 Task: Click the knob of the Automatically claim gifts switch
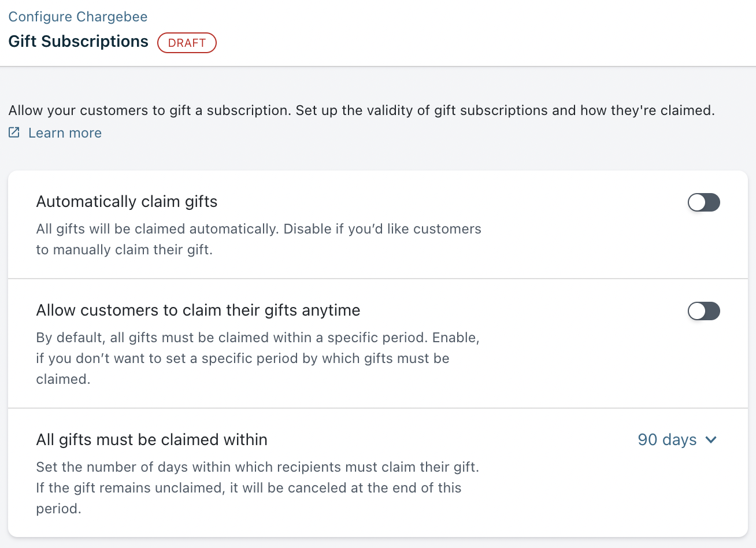[x=697, y=202]
